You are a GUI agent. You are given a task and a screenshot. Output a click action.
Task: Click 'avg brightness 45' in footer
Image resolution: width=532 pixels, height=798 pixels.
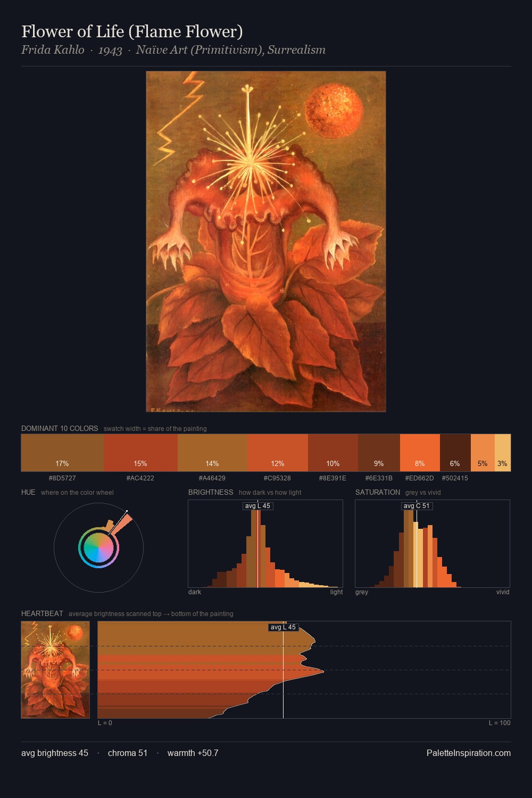click(55, 753)
